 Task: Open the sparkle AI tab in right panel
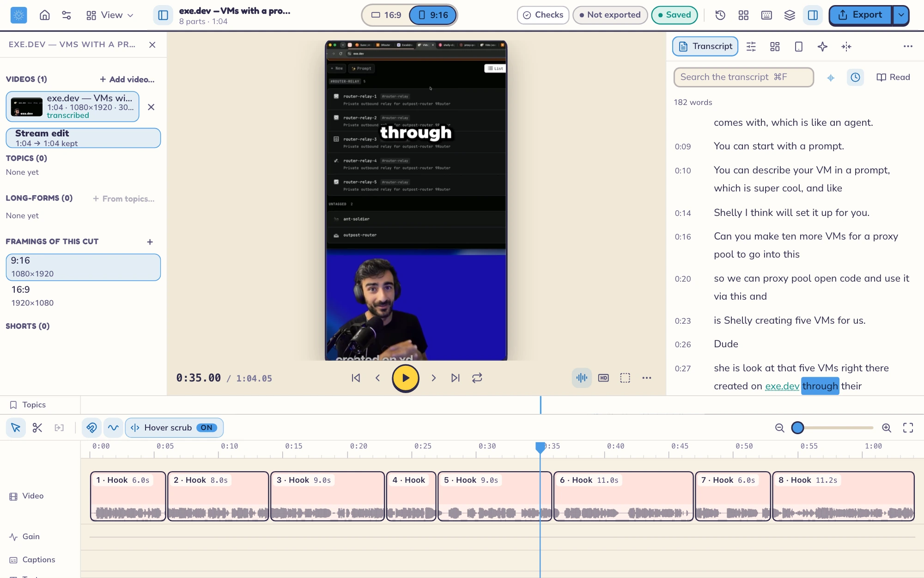(x=822, y=46)
